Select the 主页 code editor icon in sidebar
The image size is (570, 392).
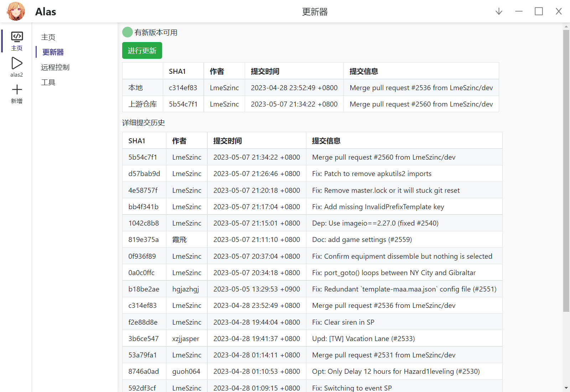(16, 37)
